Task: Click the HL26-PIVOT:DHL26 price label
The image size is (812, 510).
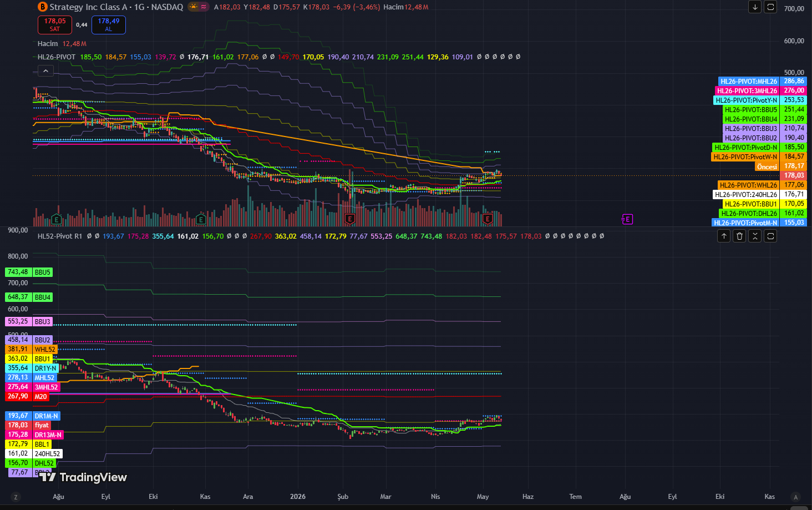Action: coord(762,214)
